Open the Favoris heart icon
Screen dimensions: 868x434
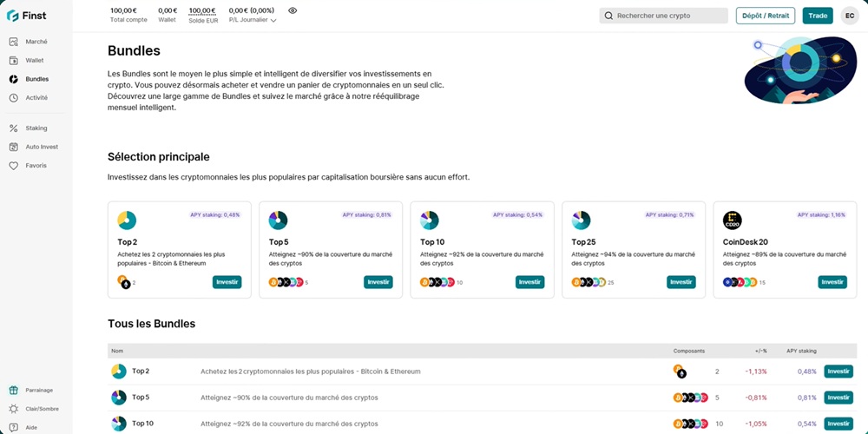pos(14,166)
